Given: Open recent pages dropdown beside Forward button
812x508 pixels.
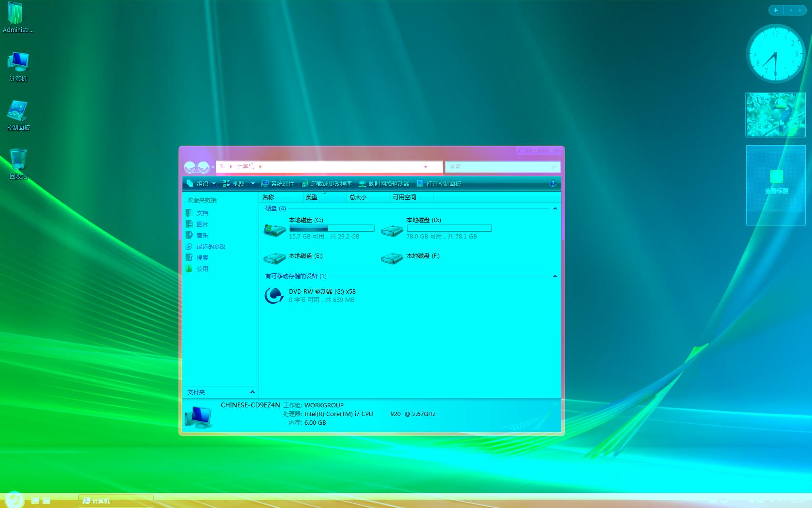Looking at the screenshot, I should coord(213,167).
